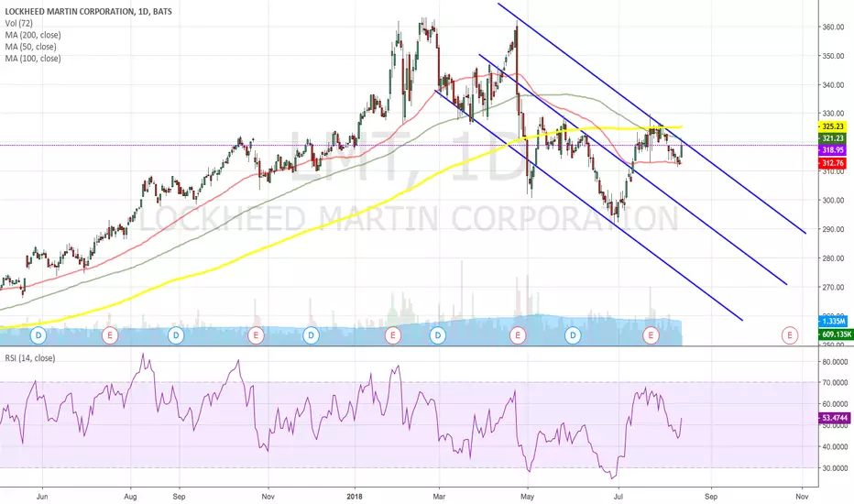Click the 270.00 price axis label
This screenshot has width=854, height=504.
(x=833, y=287)
